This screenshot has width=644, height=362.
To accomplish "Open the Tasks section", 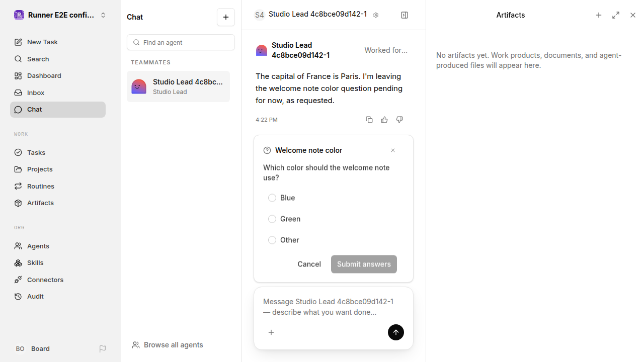I will (x=58, y=152).
